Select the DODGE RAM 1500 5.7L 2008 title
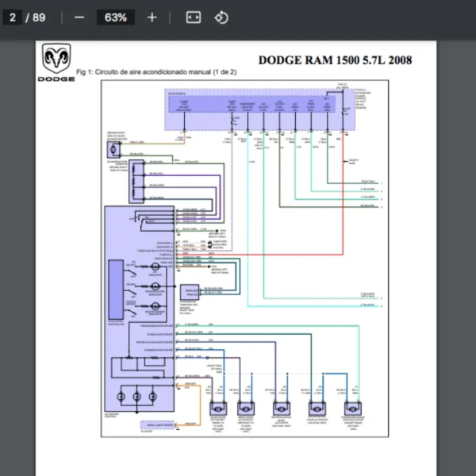The width and height of the screenshot is (476, 476). click(335, 60)
